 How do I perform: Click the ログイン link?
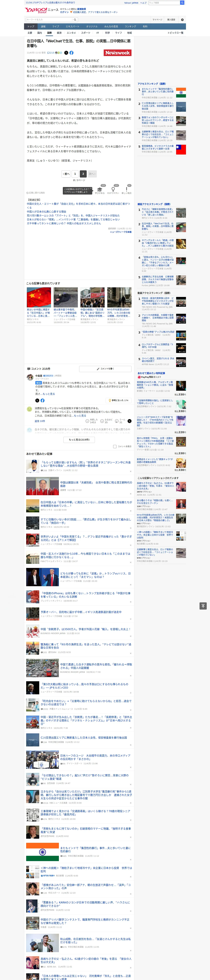(x=64, y=12)
